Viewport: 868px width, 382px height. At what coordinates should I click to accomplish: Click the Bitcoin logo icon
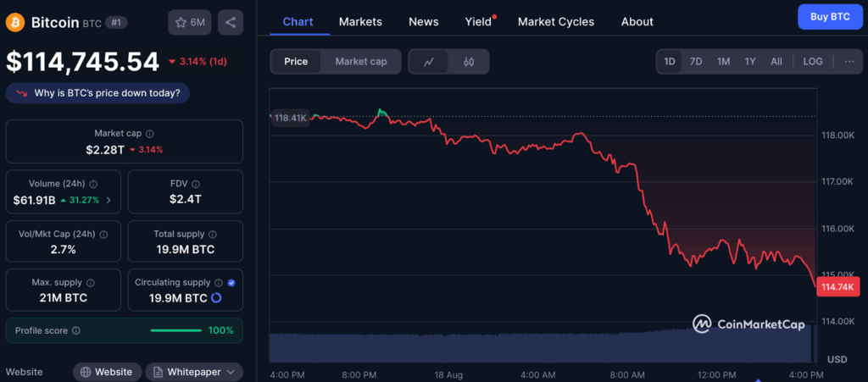coord(15,22)
